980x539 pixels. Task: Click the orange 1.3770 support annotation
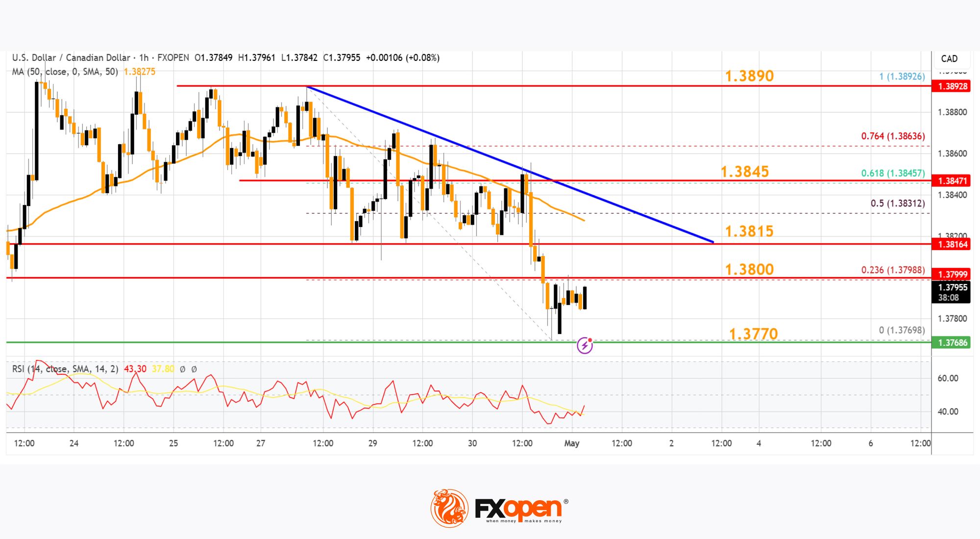[753, 334]
